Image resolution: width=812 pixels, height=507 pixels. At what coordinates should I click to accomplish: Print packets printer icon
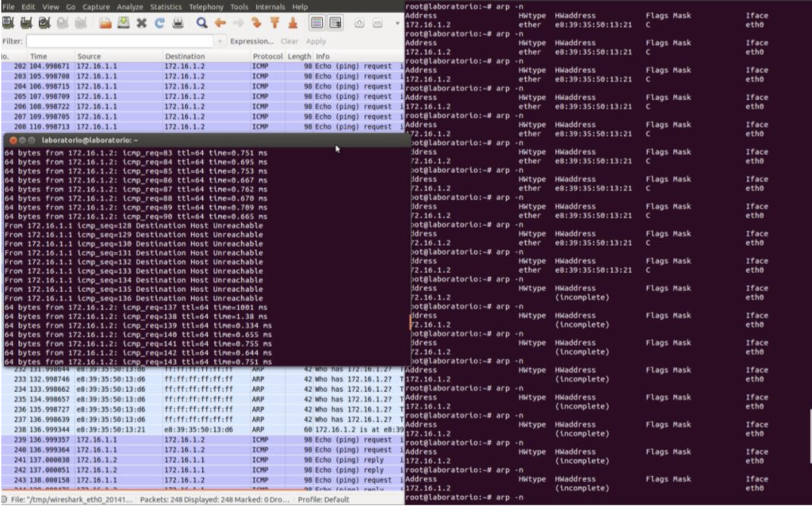click(x=178, y=23)
